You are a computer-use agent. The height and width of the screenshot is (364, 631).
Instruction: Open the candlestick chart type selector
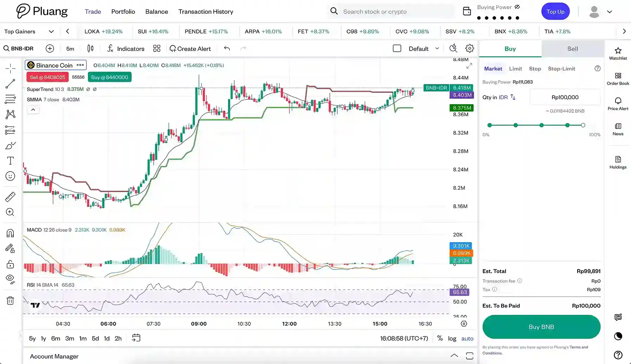[90, 48]
